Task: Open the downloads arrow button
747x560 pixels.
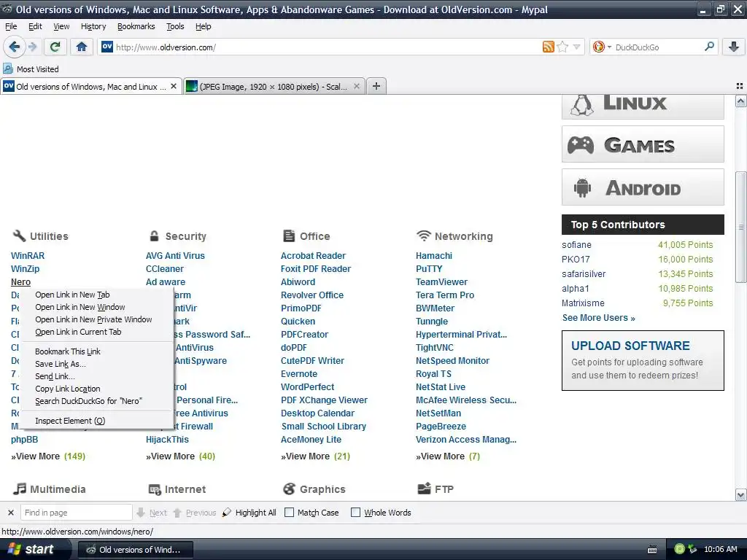Action: pyautogui.click(x=734, y=47)
